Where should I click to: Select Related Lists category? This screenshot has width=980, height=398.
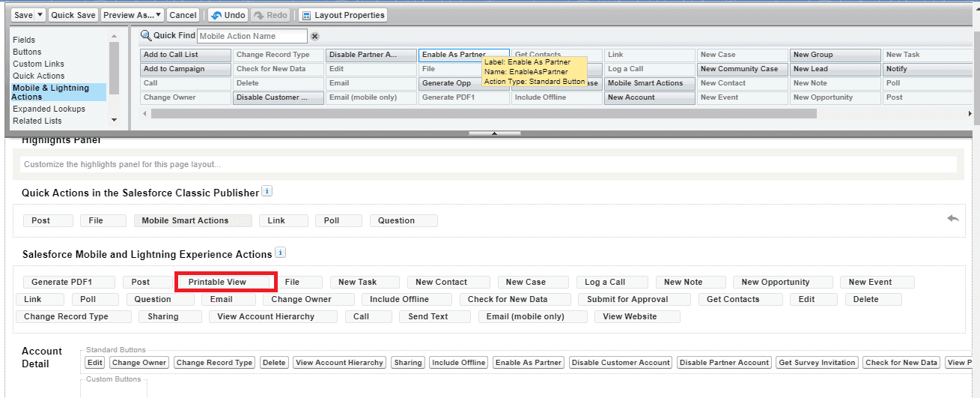click(37, 121)
